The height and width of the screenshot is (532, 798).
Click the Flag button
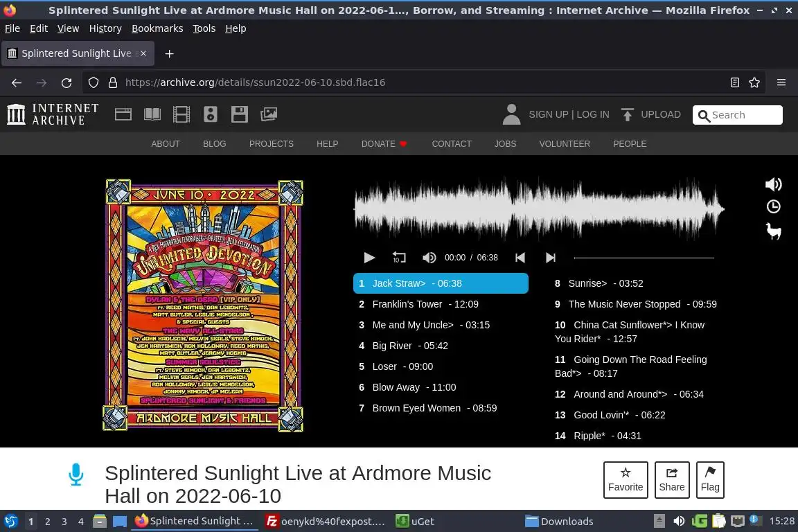point(710,480)
